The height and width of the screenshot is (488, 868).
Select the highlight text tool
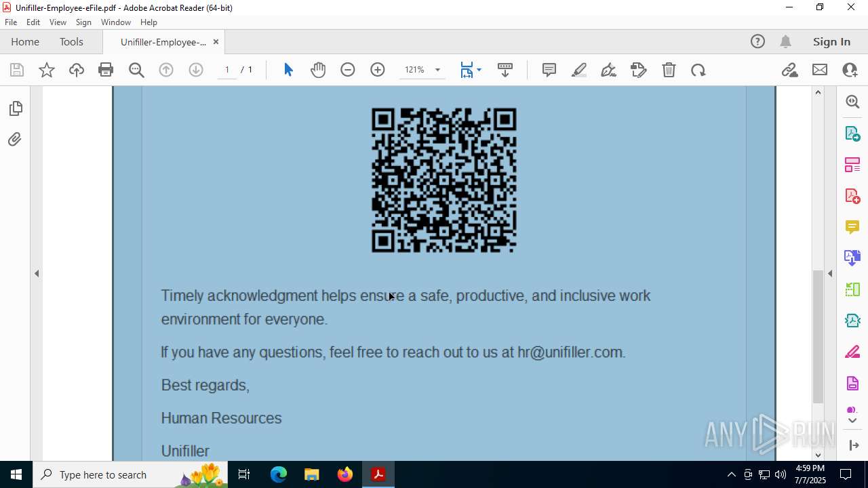579,70
